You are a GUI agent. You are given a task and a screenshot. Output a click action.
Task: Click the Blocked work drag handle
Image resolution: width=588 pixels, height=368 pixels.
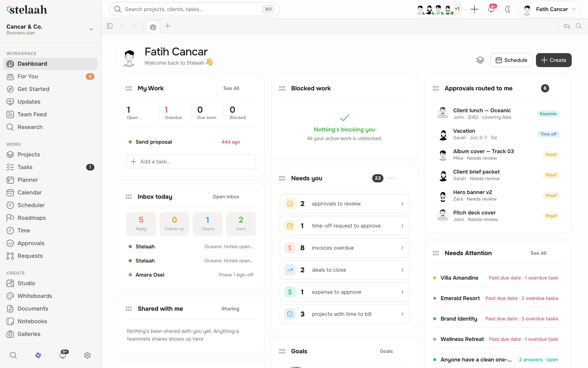tap(282, 88)
